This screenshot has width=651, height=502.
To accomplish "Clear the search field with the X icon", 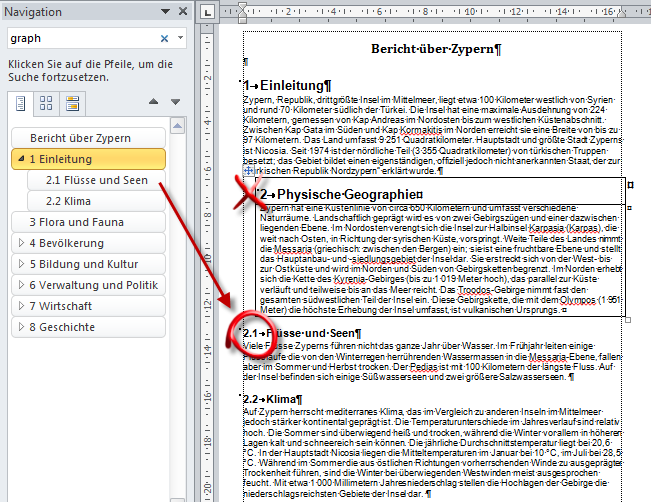I will pyautogui.click(x=165, y=39).
